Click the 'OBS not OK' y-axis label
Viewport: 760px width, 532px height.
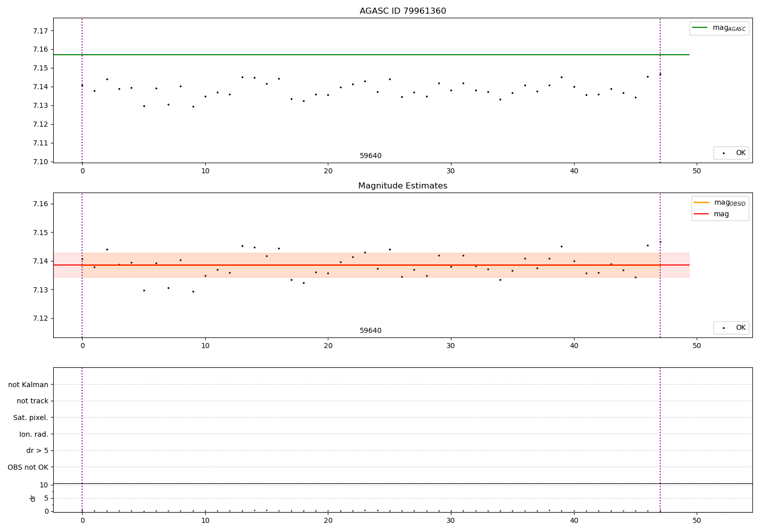28,467
